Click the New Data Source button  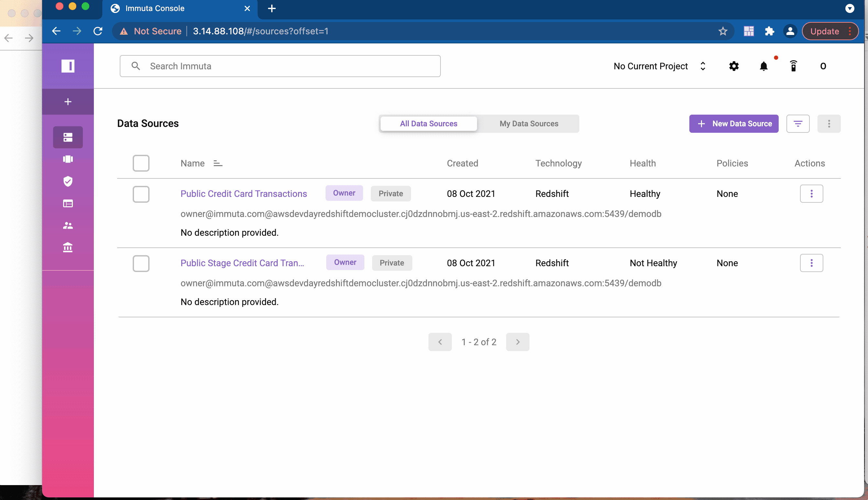(734, 124)
